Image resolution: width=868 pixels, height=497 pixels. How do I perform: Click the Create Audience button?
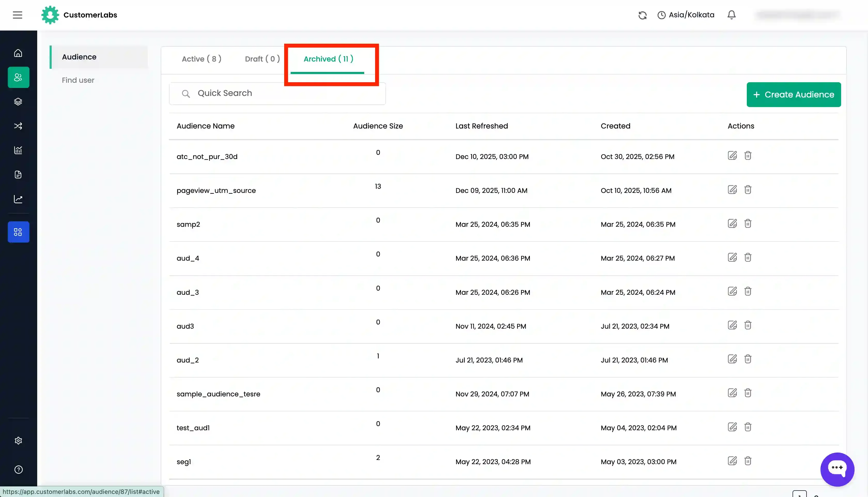point(794,95)
